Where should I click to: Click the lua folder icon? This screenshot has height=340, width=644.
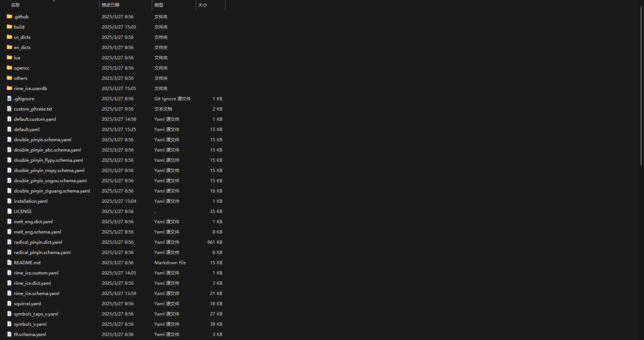pyautogui.click(x=10, y=57)
